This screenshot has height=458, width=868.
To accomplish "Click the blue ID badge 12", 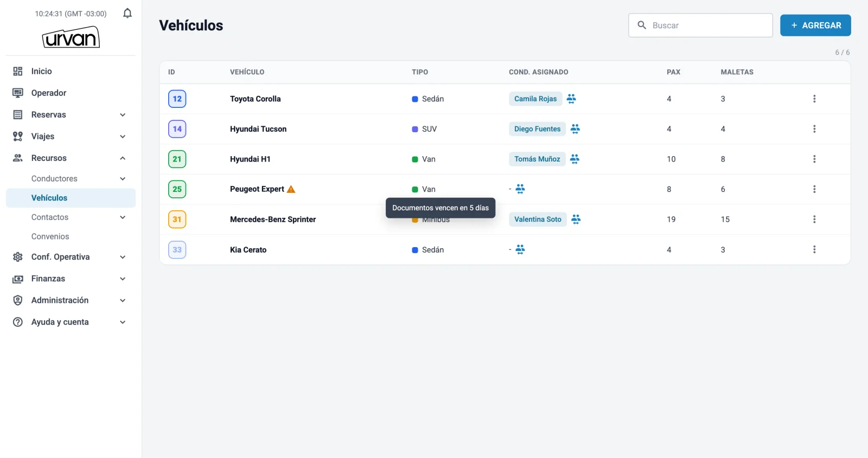I will (177, 99).
